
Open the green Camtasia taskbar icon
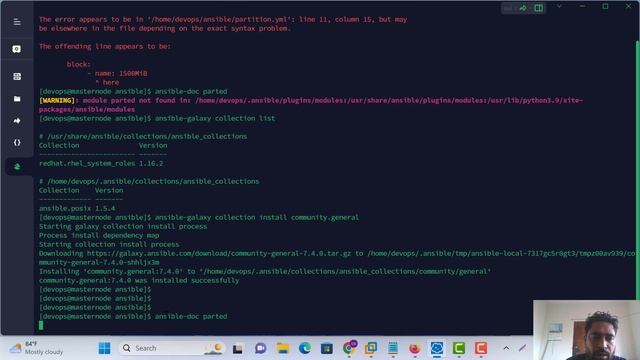(459, 348)
